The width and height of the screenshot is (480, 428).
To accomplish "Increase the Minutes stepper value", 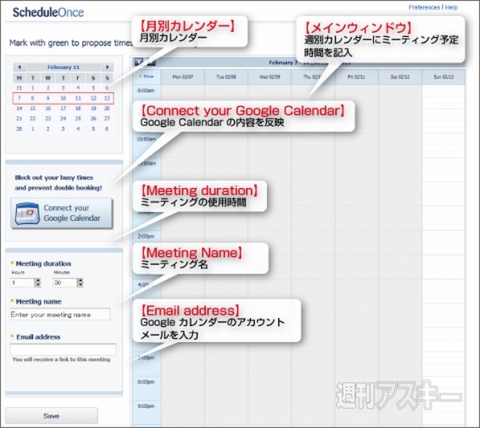I will pyautogui.click(x=80, y=281).
